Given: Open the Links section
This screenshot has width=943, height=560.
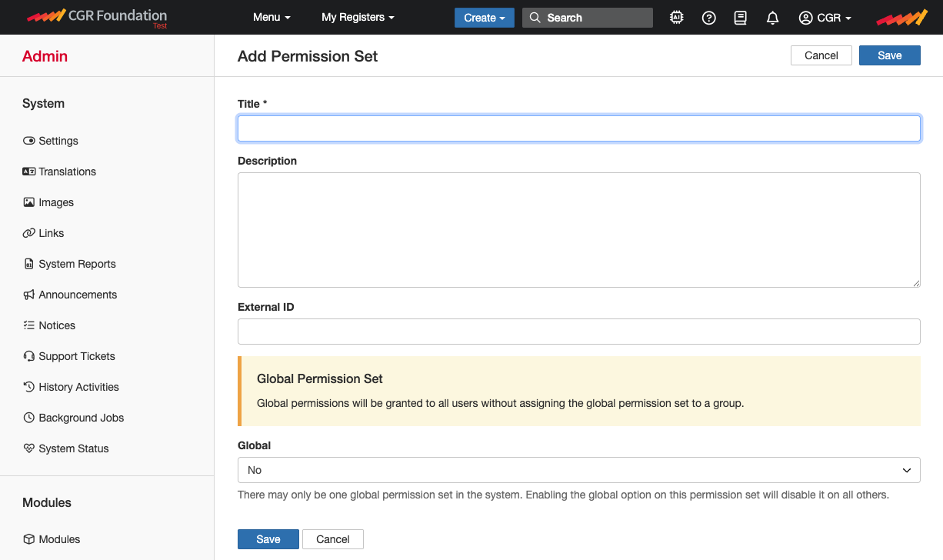Looking at the screenshot, I should click(x=49, y=233).
